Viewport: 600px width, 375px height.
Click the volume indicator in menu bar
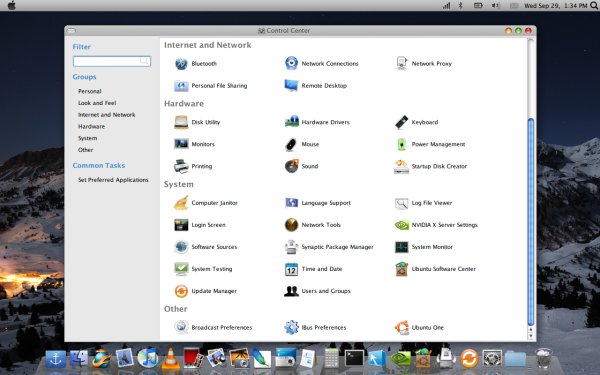point(496,5)
